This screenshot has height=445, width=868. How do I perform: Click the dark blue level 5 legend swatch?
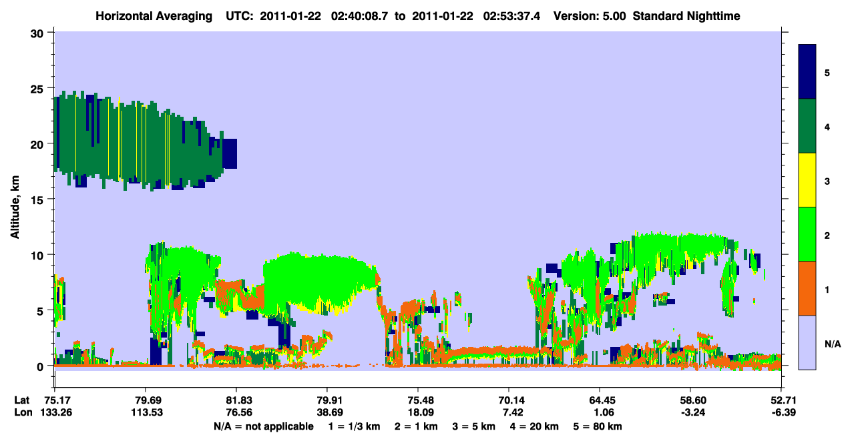807,72
